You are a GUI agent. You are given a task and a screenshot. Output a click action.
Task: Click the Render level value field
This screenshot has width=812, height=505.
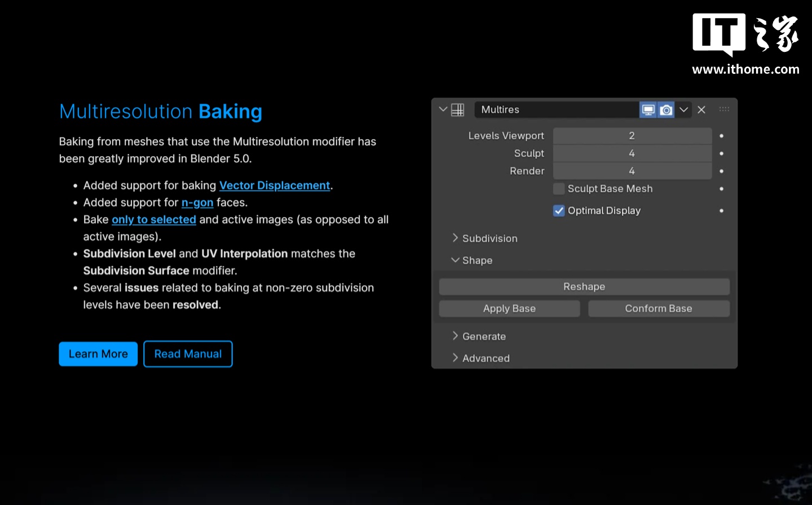[x=632, y=171]
